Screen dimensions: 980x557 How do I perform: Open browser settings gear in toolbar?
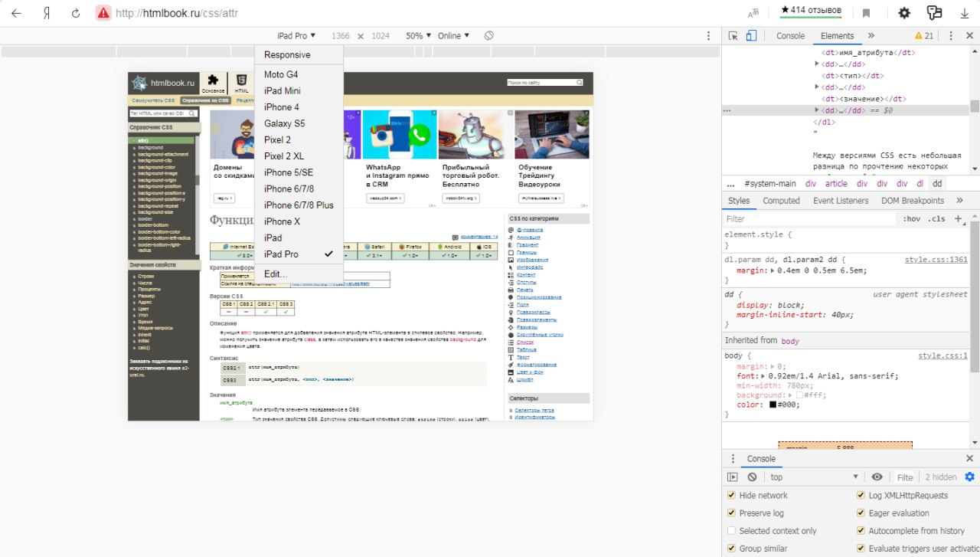904,13
